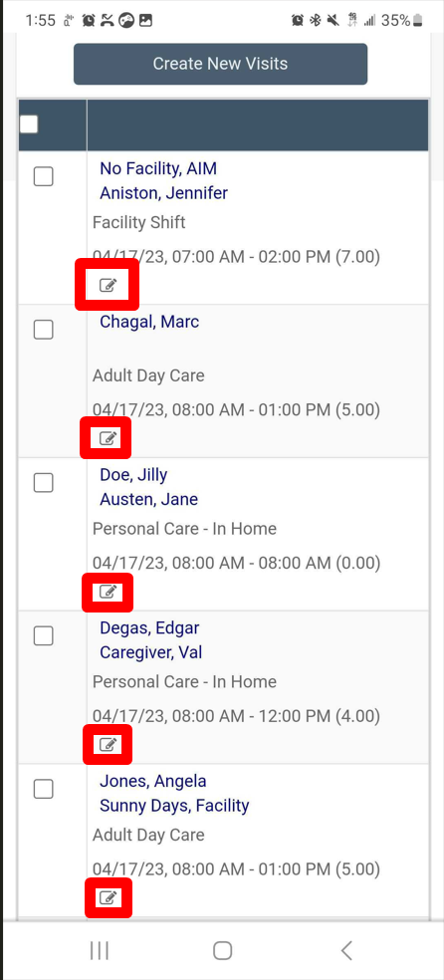
Task: Check the No Facility, AIM visit checkbox
Action: (43, 177)
